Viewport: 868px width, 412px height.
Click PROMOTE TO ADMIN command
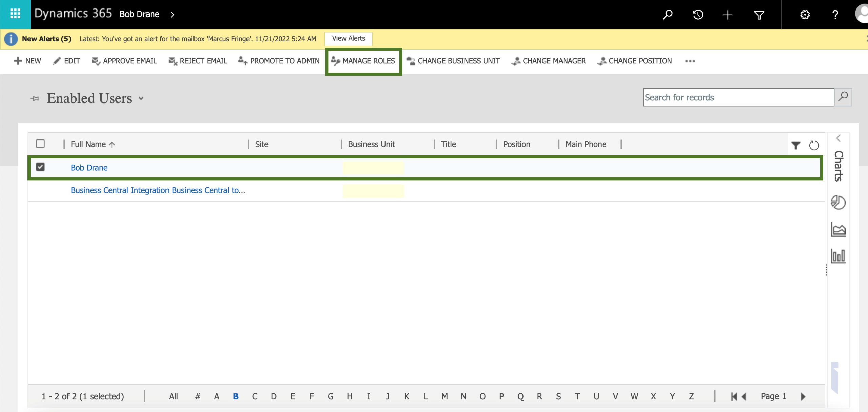(279, 61)
